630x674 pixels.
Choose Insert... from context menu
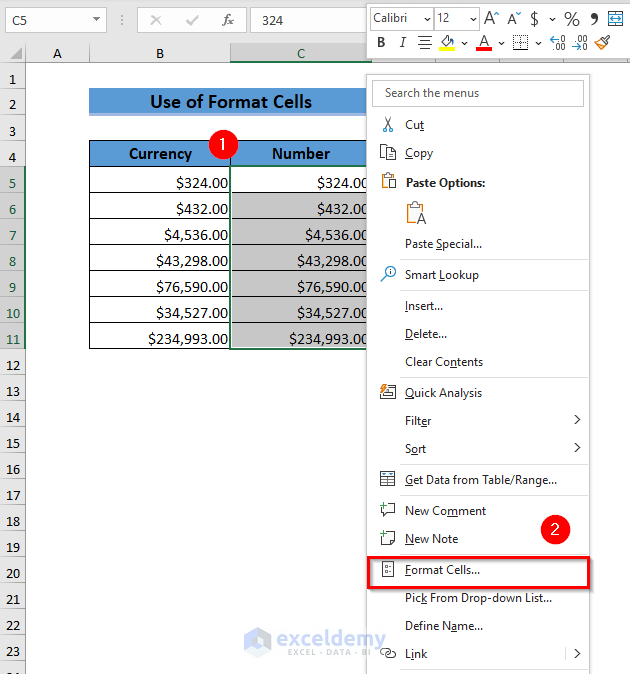[x=478, y=306]
